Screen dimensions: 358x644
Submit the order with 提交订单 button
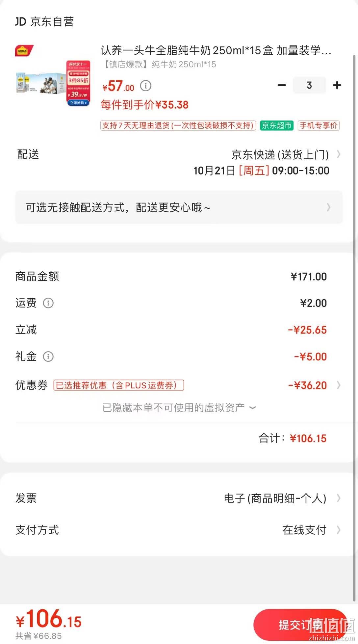(300, 624)
